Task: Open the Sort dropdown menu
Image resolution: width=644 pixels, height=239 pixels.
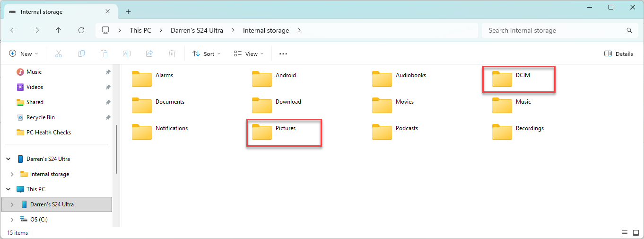Action: pos(207,54)
